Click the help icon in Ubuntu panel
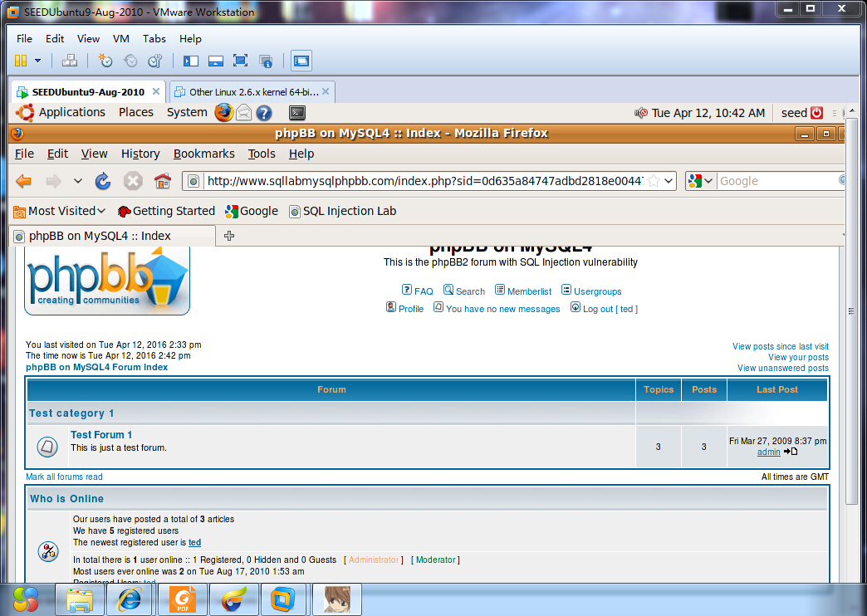867x616 pixels. tap(264, 113)
